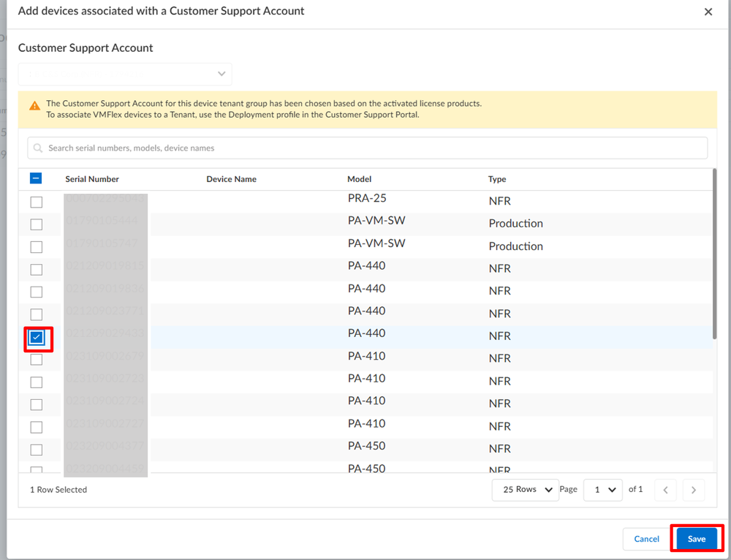
Task: Click NFR type in the PRA-25 row
Action: tap(500, 201)
